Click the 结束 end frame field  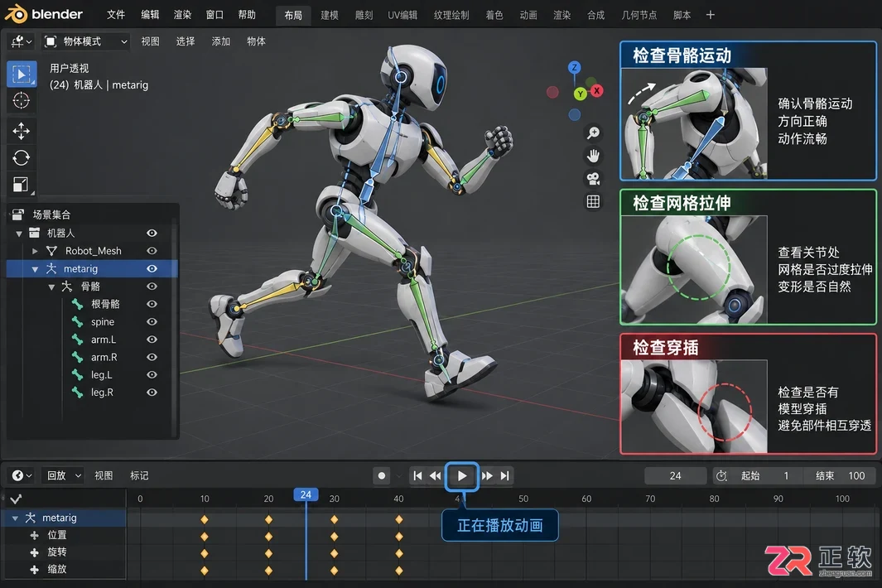[840, 476]
